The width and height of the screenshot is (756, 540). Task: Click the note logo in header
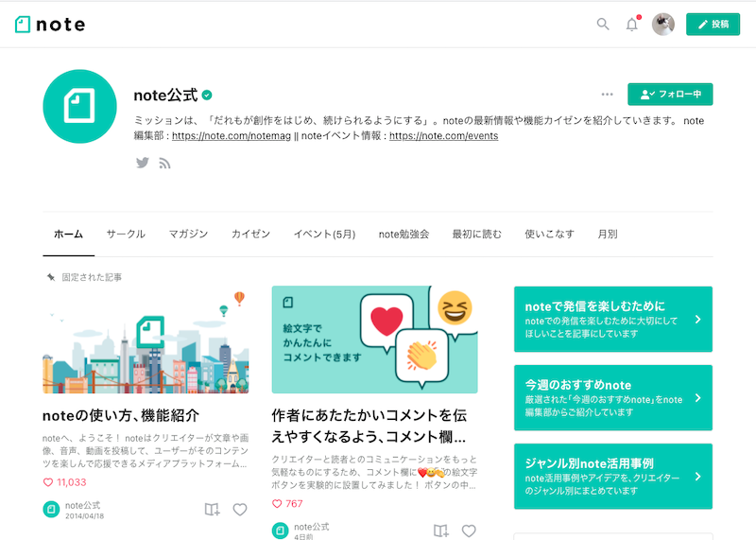[x=50, y=25]
